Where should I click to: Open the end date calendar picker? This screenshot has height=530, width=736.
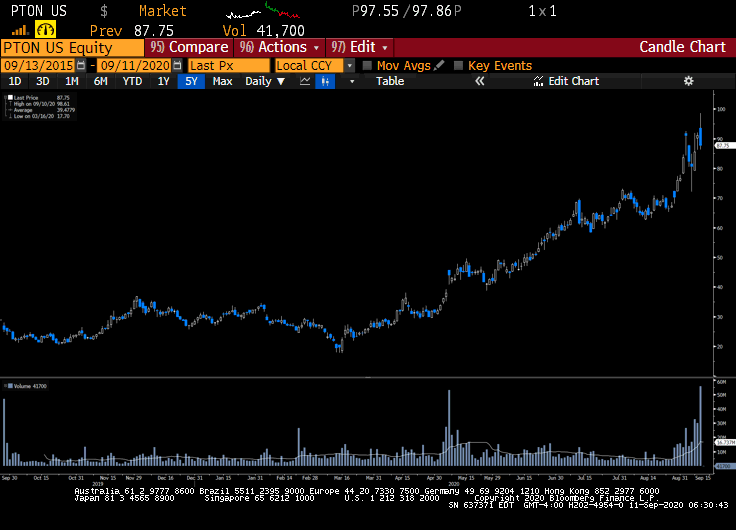tap(177, 65)
